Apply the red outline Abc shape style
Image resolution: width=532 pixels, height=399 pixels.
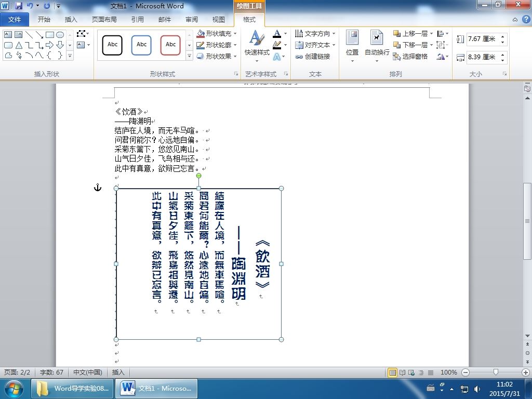[170, 45]
